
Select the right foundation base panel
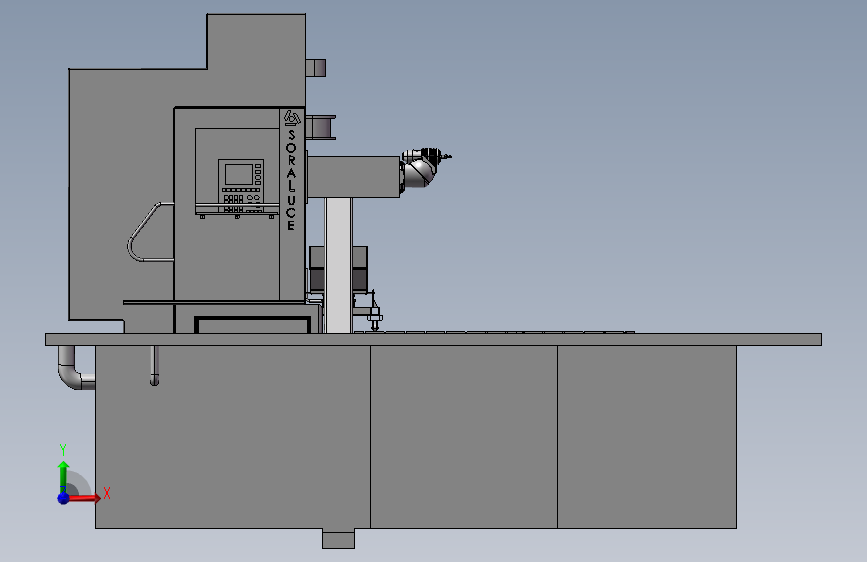(x=647, y=437)
